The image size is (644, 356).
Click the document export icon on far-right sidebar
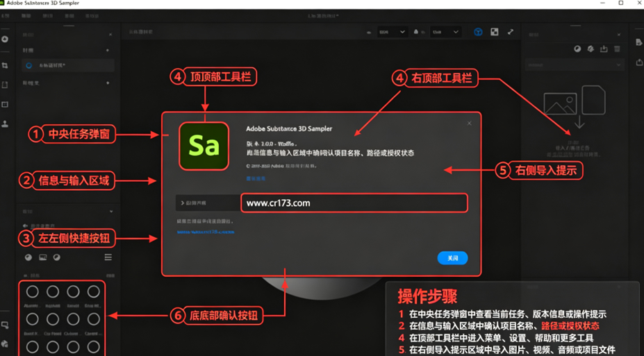(638, 42)
